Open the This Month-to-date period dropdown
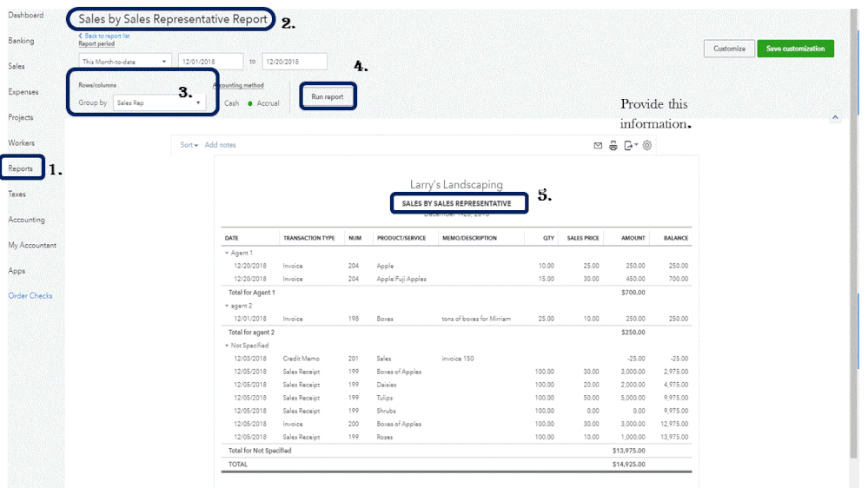Viewport: 868px width, 488px height. click(x=124, y=62)
